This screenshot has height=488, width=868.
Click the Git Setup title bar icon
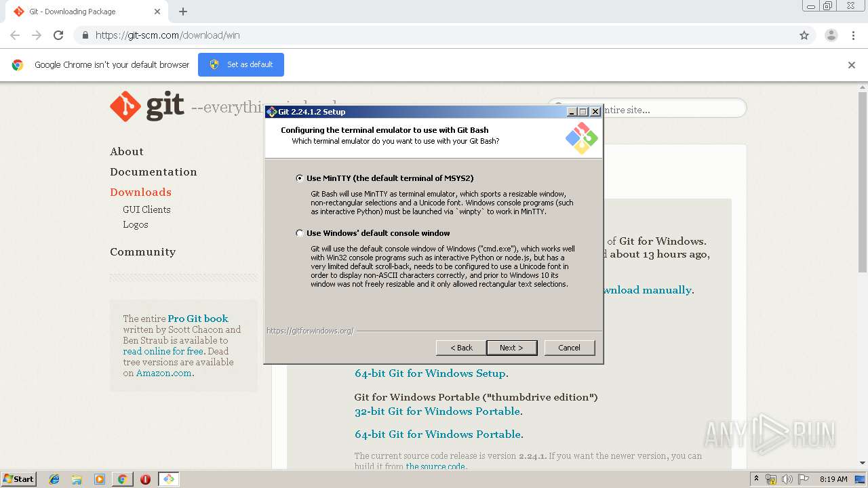click(x=272, y=112)
